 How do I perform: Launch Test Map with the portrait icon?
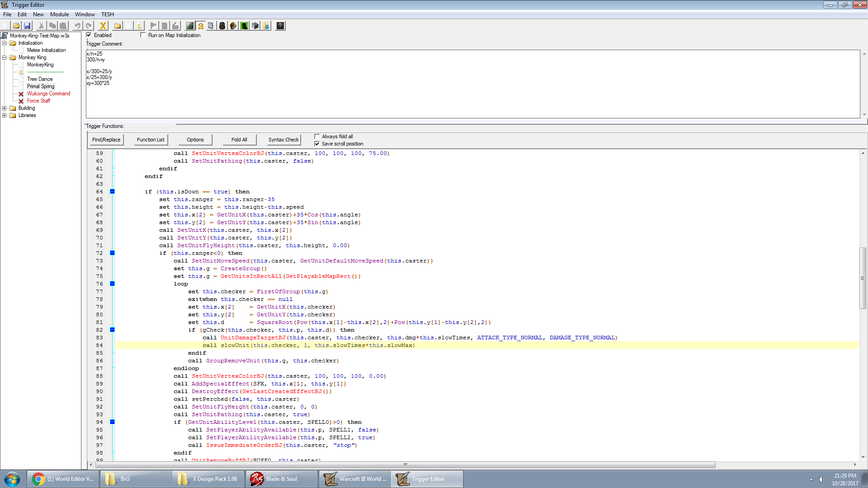(280, 26)
